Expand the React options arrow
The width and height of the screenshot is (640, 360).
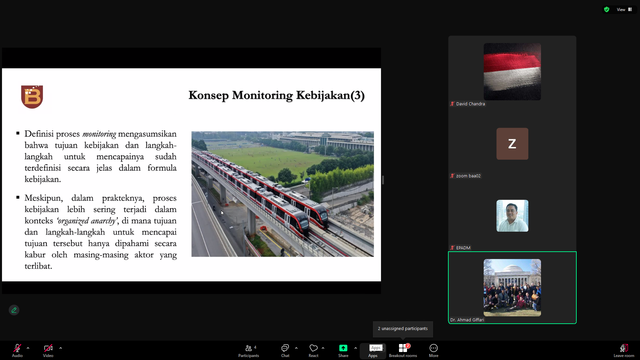[x=323, y=348]
